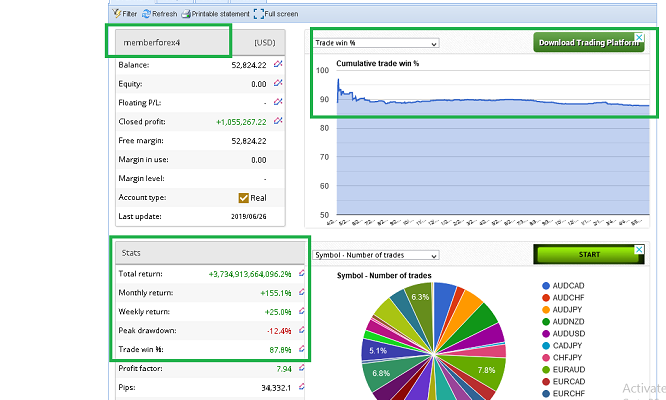Click the chart icon beside Monthly return
Image resolution: width=666 pixels, height=400 pixels.
(x=301, y=293)
